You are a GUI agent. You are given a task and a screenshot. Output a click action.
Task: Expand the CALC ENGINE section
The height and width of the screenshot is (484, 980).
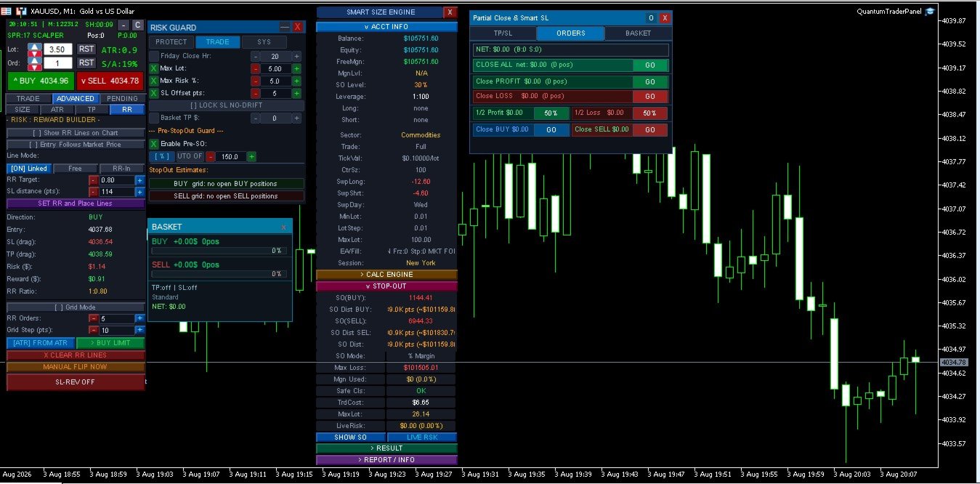click(386, 275)
